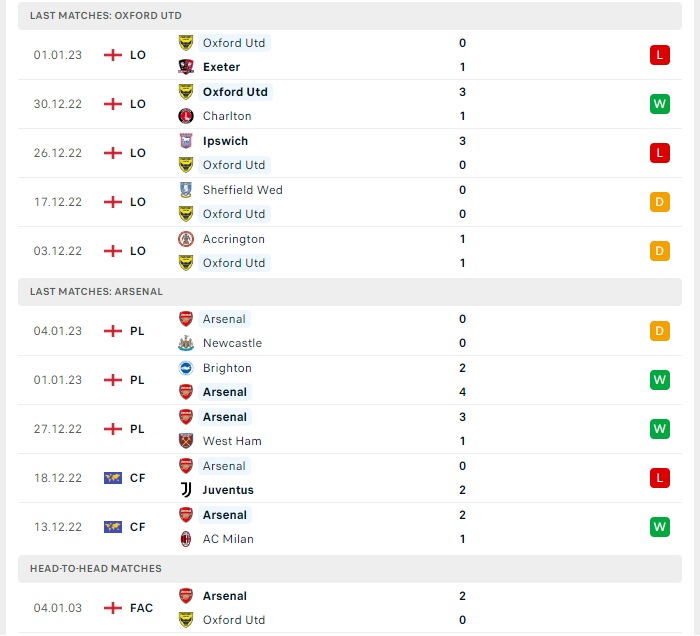Image resolution: width=700 pixels, height=636 pixels.
Task: Click the Accrington club crest icon
Action: pos(185,239)
